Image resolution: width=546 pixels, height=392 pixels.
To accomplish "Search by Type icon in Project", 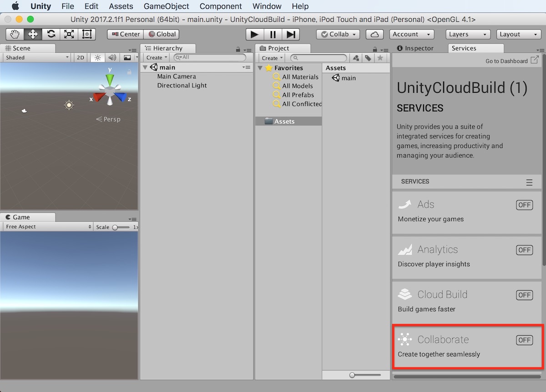I will 356,58.
